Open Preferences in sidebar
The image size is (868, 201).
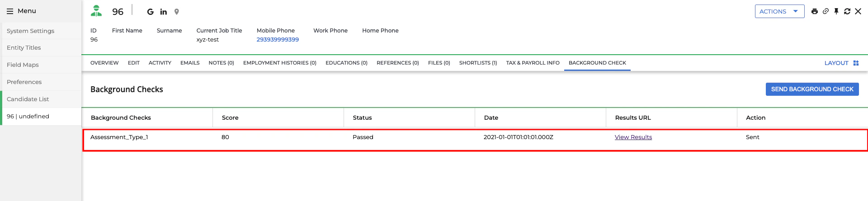point(41,82)
